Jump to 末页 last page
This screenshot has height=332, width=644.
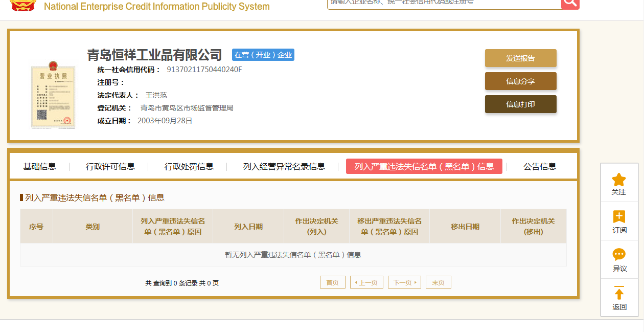[439, 282]
